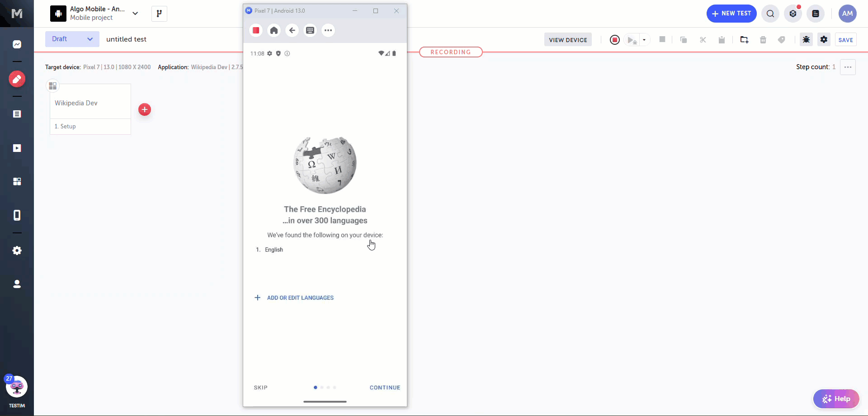
Task: Open the emulator keyboard input icon
Action: coord(310,30)
